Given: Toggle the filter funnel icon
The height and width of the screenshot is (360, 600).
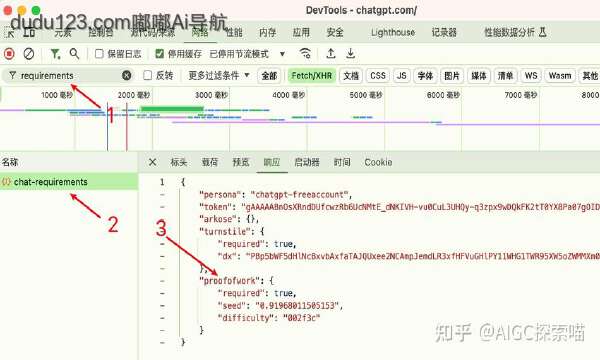Looking at the screenshot, I should click(55, 54).
